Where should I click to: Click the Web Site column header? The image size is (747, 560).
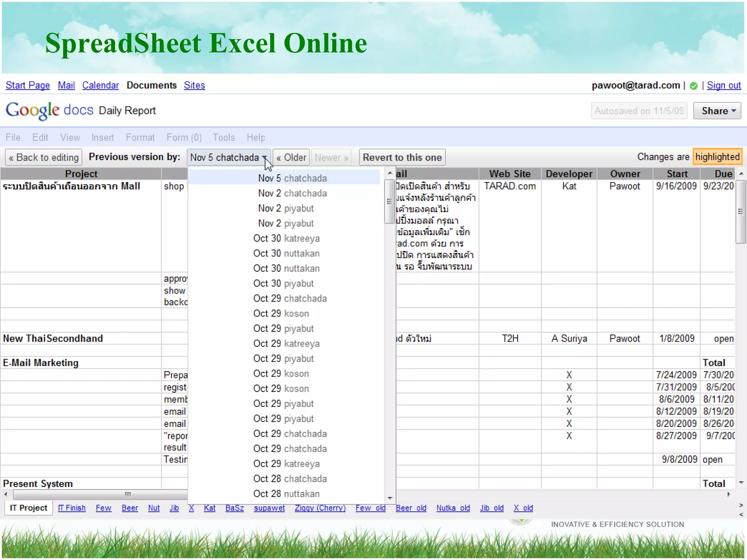point(510,174)
